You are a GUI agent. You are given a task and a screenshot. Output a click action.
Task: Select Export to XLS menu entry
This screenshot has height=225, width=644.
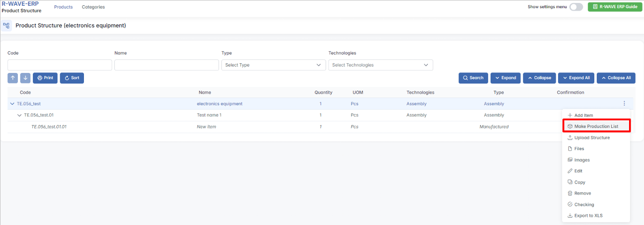[588, 216]
